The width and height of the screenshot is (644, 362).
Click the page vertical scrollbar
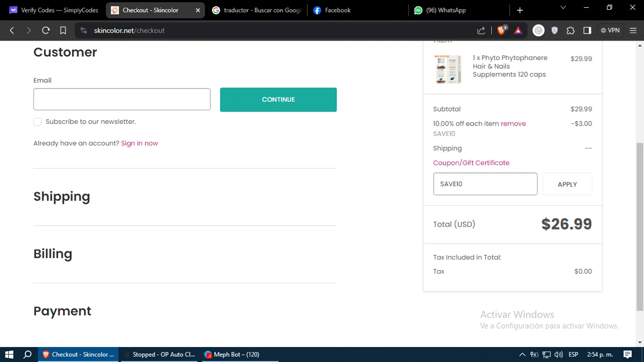640,226
